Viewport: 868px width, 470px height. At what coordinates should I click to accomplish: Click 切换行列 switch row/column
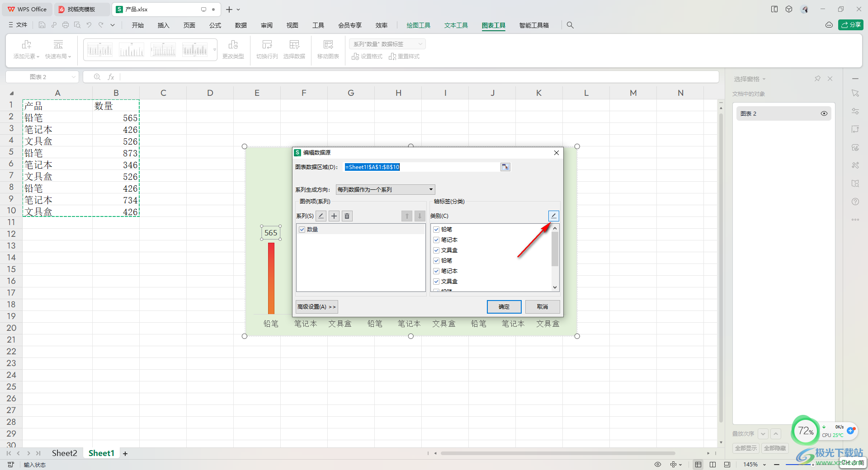267,50
